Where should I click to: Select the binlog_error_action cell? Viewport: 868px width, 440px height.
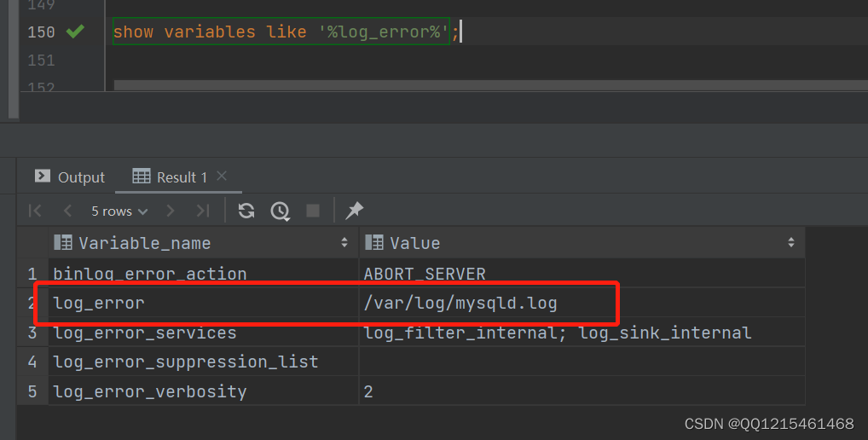tap(204, 274)
